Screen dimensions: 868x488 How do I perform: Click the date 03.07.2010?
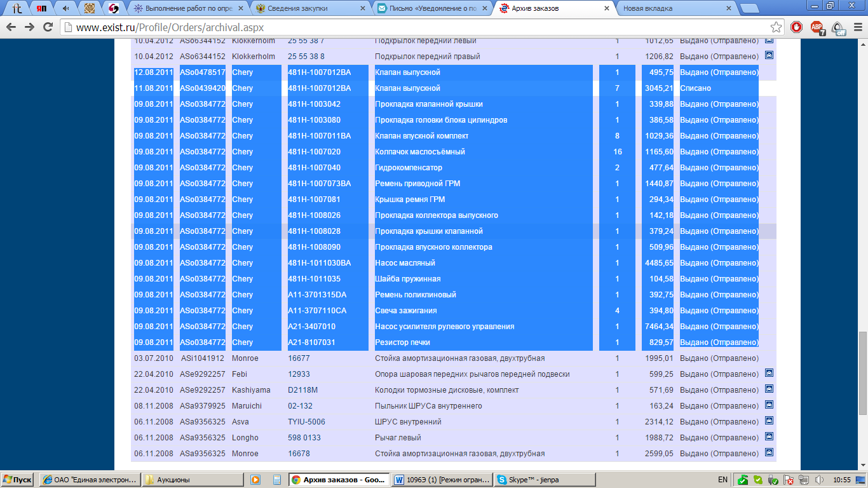pyautogui.click(x=154, y=358)
